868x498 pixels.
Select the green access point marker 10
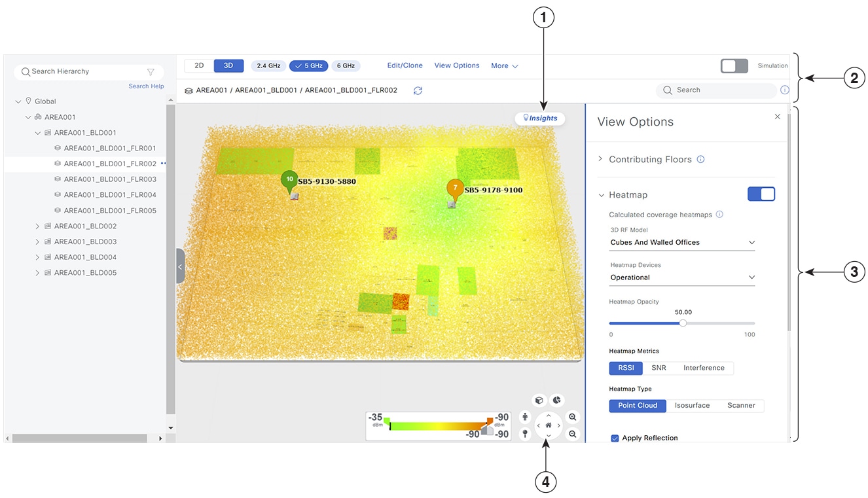(x=289, y=181)
